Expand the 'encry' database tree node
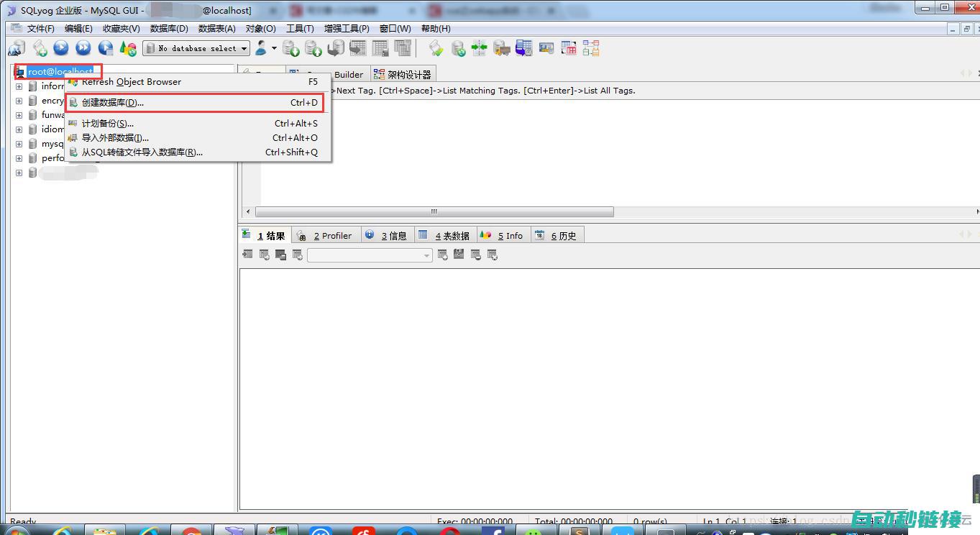 (19, 101)
